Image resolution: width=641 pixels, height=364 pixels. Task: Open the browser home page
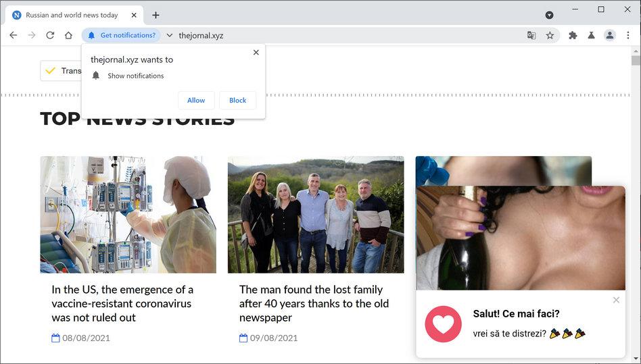(69, 36)
